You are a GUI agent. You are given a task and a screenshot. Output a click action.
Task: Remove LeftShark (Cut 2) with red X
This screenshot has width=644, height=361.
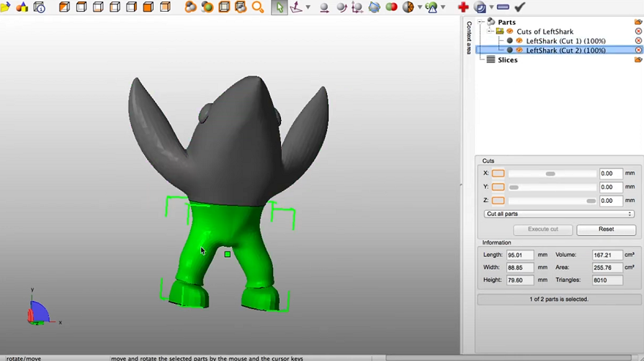click(x=638, y=51)
